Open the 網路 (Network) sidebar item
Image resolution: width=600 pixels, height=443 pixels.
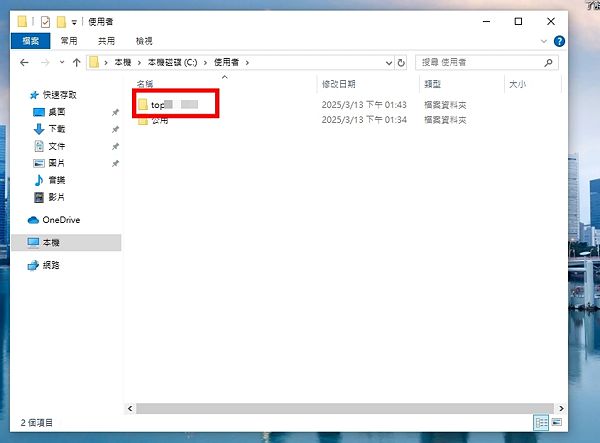point(50,265)
